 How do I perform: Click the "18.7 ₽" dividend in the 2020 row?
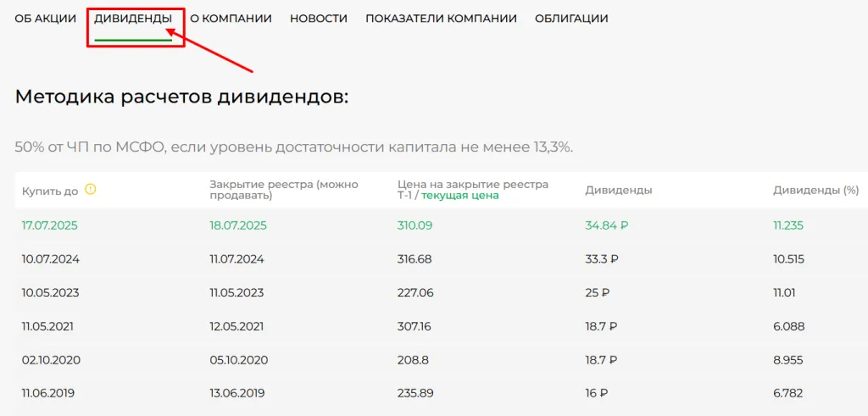601,361
